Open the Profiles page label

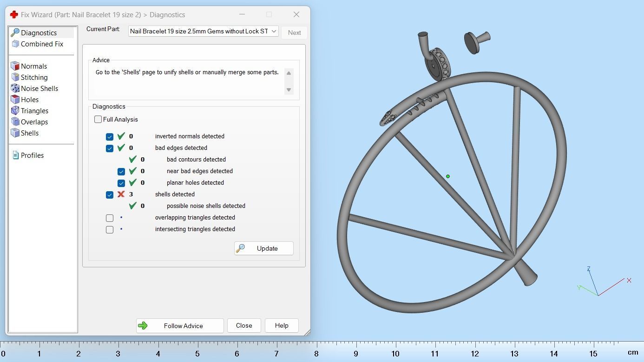point(32,155)
